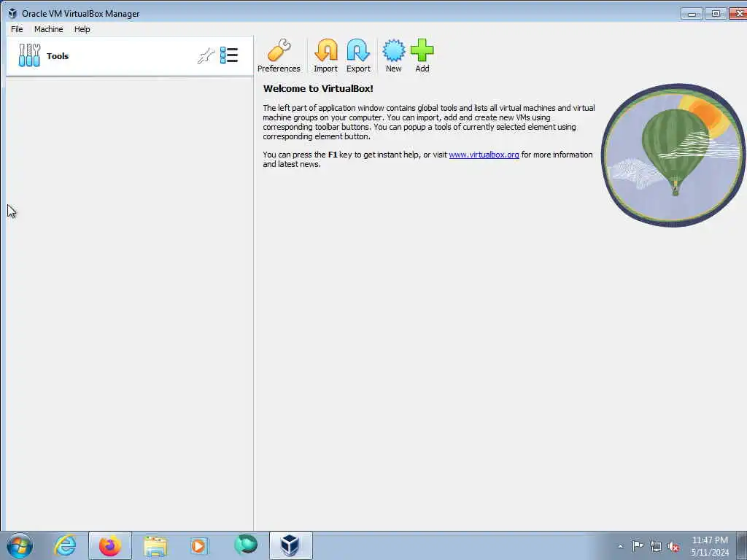The height and width of the screenshot is (560, 747).
Task: Click the Windows Start button
Action: (20, 545)
